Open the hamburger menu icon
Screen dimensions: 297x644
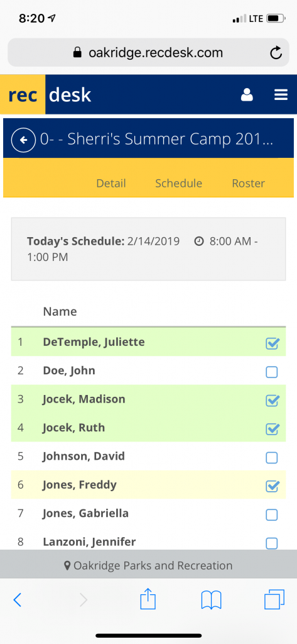tap(281, 95)
